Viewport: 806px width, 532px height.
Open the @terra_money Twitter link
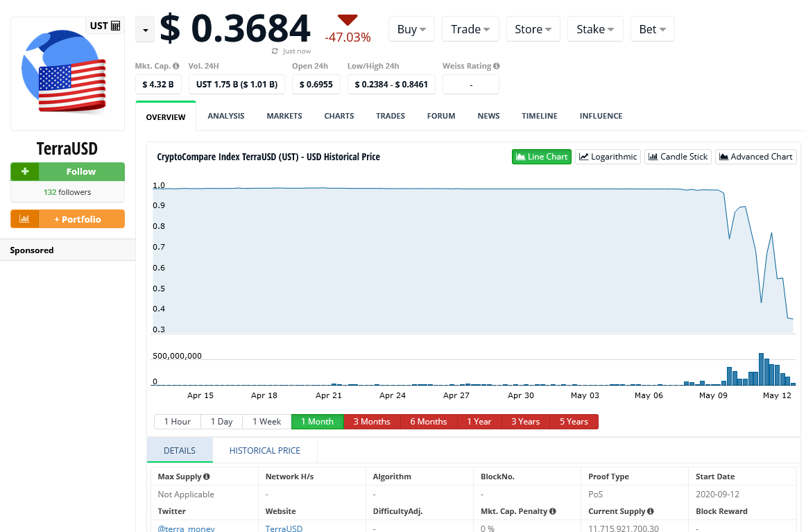[186, 528]
